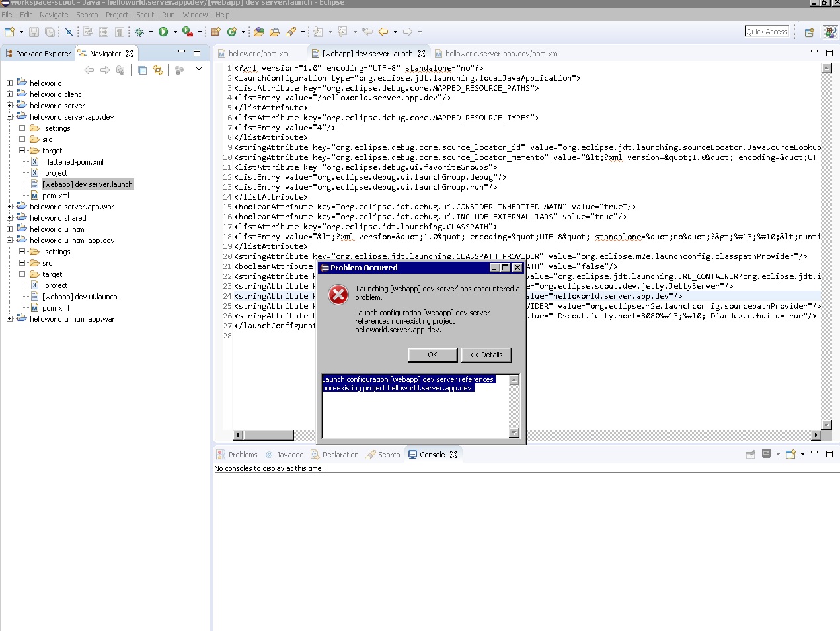Open the File menu
This screenshot has width=840, height=631.
7,15
